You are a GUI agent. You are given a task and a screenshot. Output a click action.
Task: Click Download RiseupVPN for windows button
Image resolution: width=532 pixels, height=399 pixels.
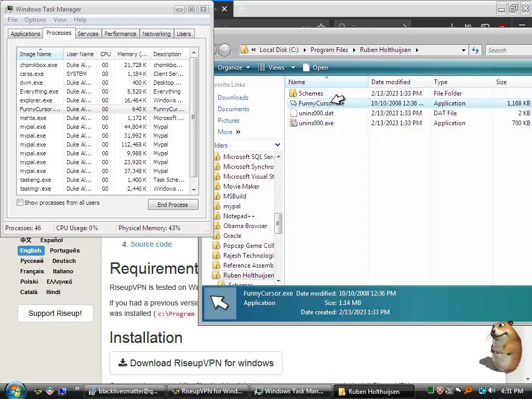tap(196, 363)
